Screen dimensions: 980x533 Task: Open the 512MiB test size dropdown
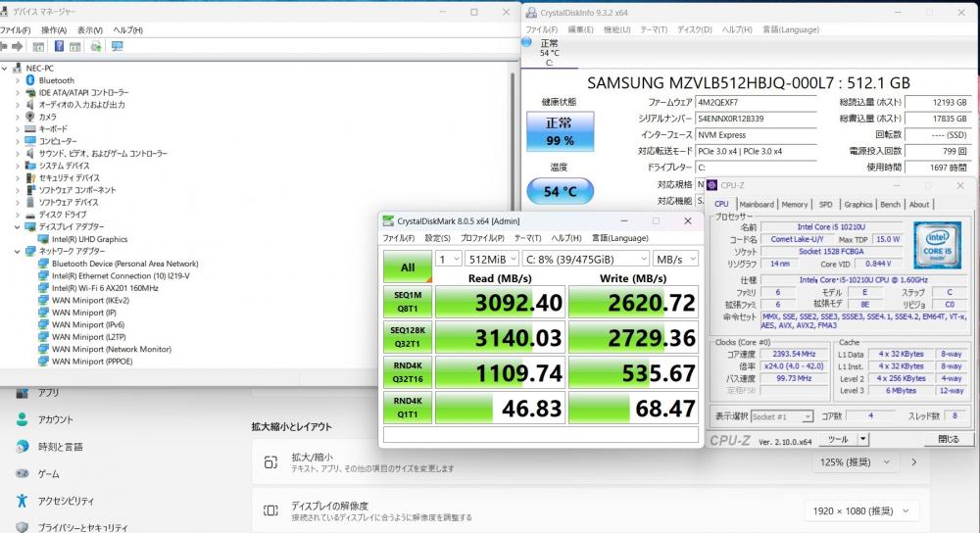point(492,259)
